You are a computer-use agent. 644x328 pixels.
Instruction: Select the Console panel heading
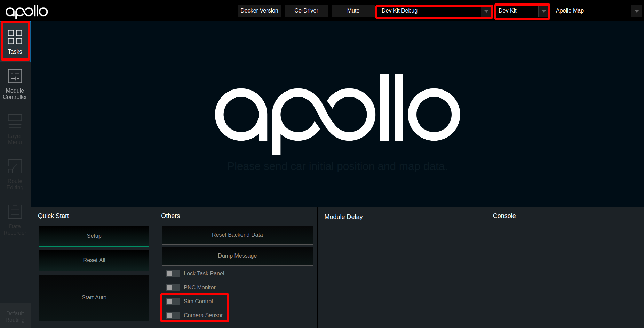click(x=504, y=216)
